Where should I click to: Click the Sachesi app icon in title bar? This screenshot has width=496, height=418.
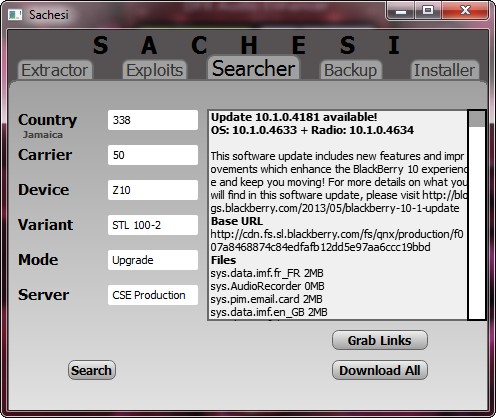pyautogui.click(x=15, y=15)
